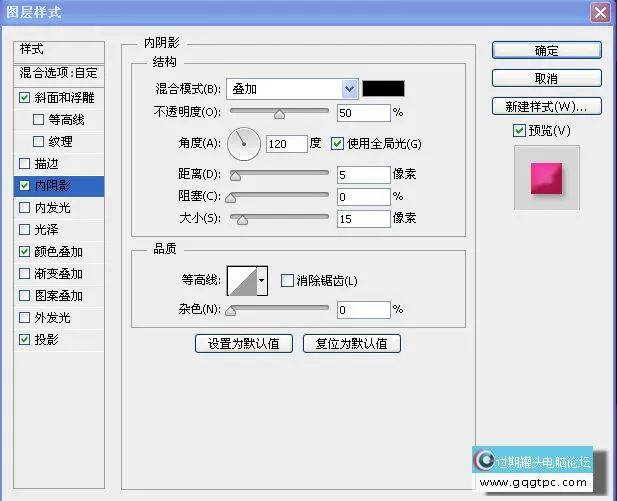
Task: Expand the 等高线 contour picker arrow
Action: click(262, 281)
